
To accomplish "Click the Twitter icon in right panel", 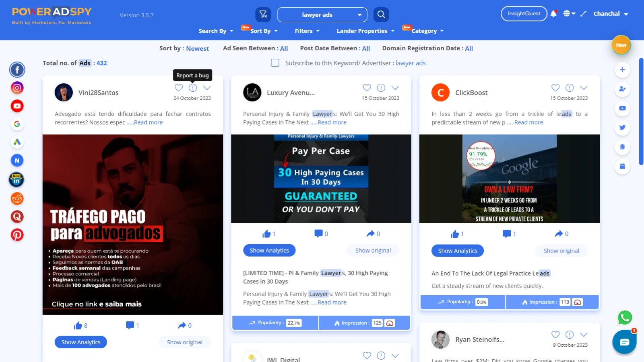I will tap(622, 128).
